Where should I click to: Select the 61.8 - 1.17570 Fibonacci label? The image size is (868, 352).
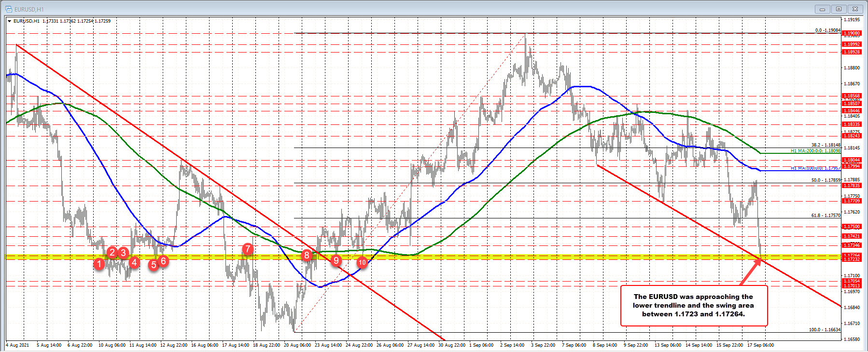click(x=826, y=216)
